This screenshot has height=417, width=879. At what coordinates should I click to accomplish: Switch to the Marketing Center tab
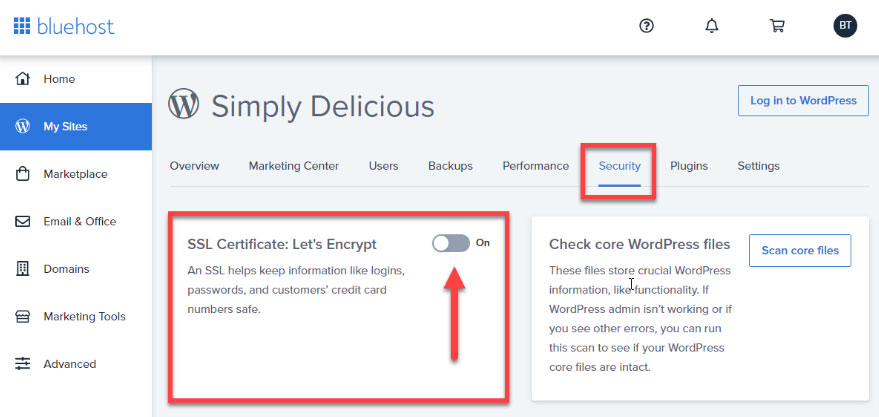coord(294,166)
